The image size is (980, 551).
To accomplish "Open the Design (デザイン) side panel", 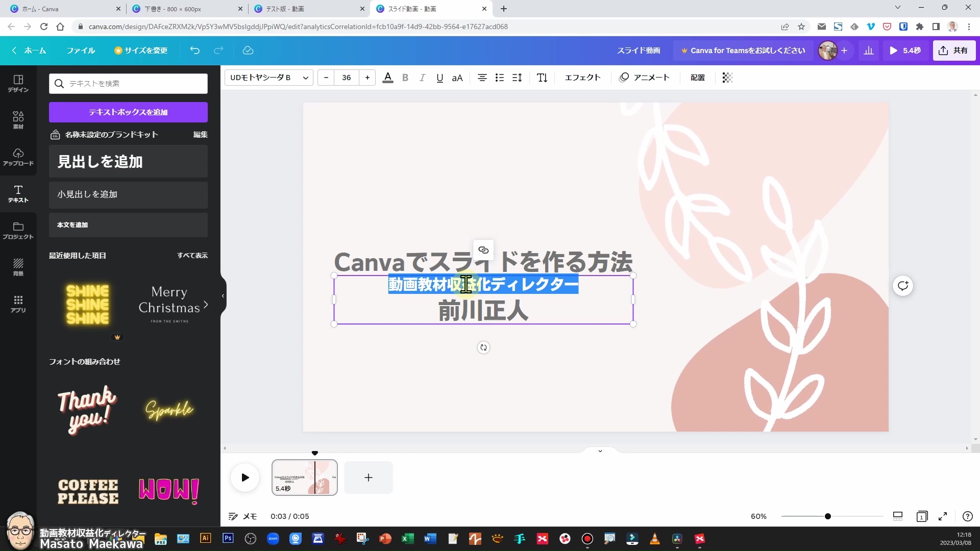I will 18,83.
